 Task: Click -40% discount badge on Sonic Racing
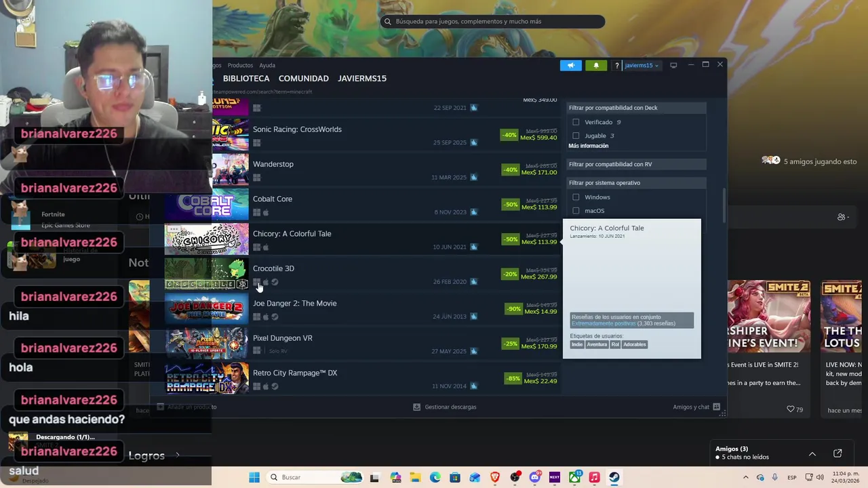509,135
